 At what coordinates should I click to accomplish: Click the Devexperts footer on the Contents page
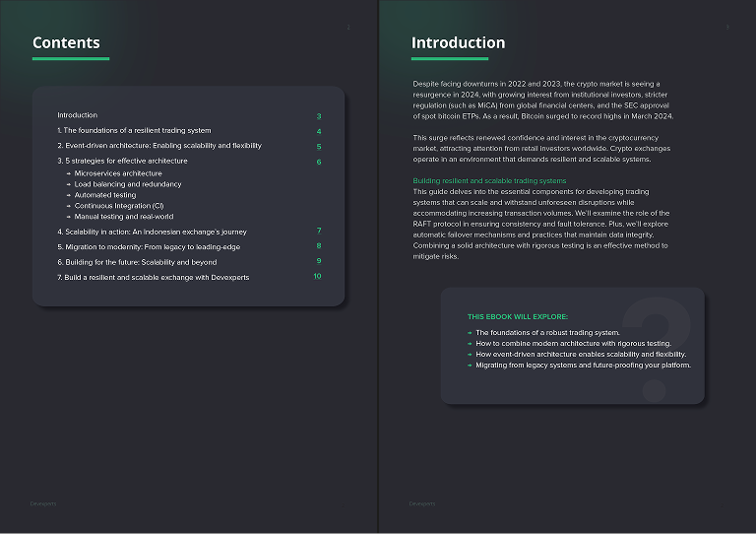click(x=43, y=503)
